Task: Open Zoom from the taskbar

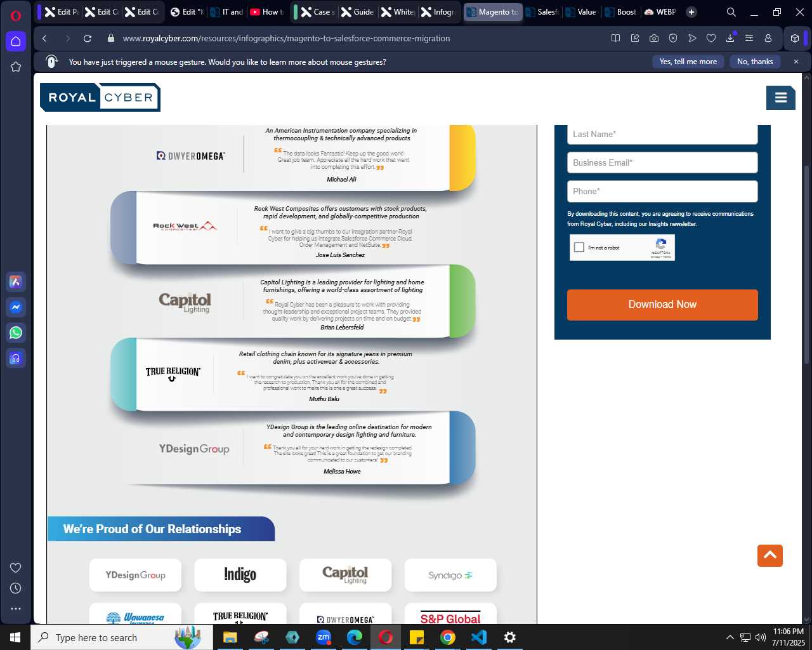Action: pyautogui.click(x=324, y=637)
